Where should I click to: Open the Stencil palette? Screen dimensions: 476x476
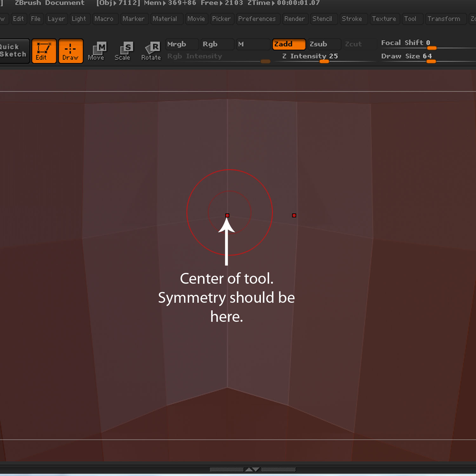click(323, 19)
